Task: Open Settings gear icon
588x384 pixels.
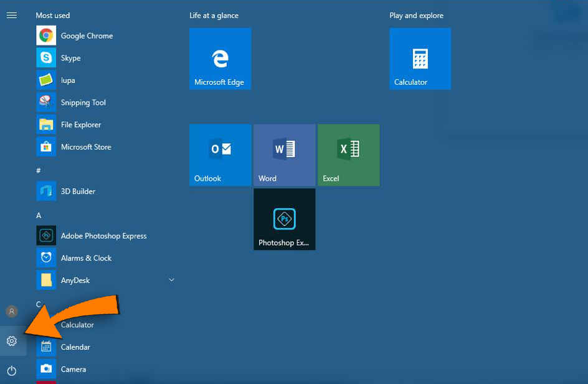Action: pos(12,341)
